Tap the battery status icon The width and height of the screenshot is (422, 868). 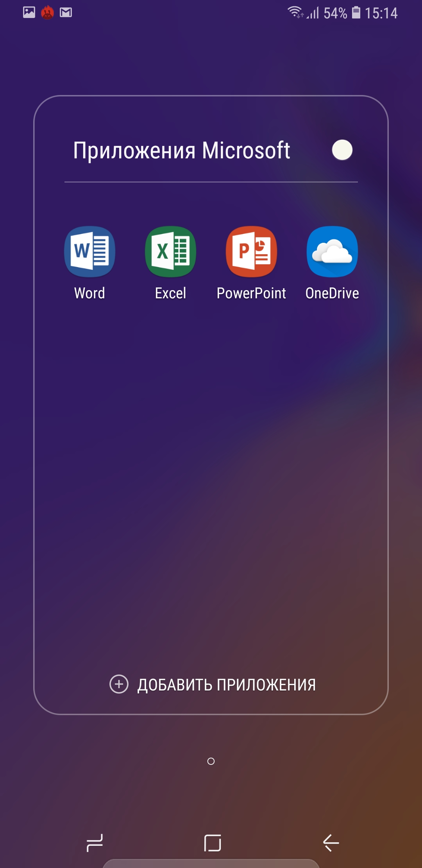point(356,12)
